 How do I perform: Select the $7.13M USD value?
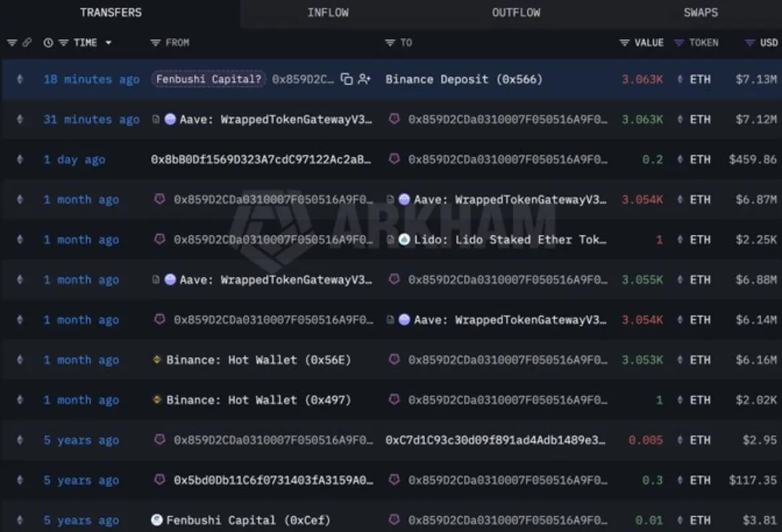point(756,79)
